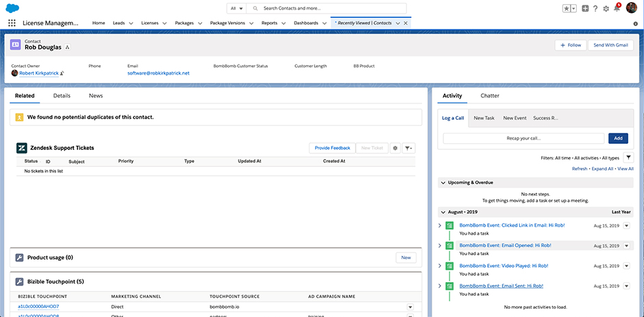Click the Follow button
Image resolution: width=644 pixels, height=317 pixels.
(571, 45)
